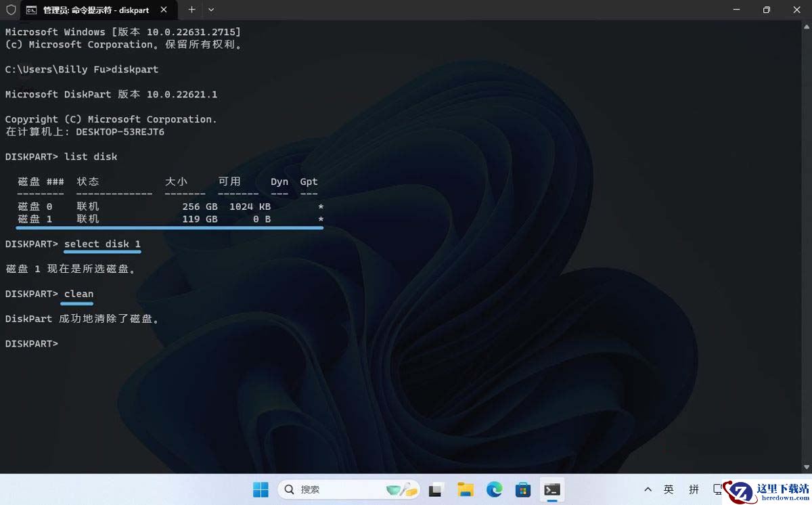Click the 'Dyn' column header
The image size is (812, 505).
[x=279, y=181]
